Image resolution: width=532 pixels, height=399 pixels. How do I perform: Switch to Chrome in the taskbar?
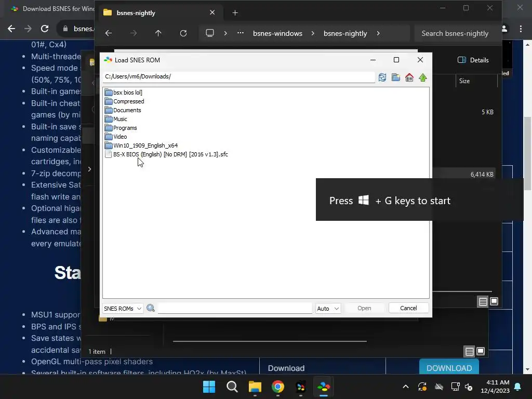tap(278, 387)
